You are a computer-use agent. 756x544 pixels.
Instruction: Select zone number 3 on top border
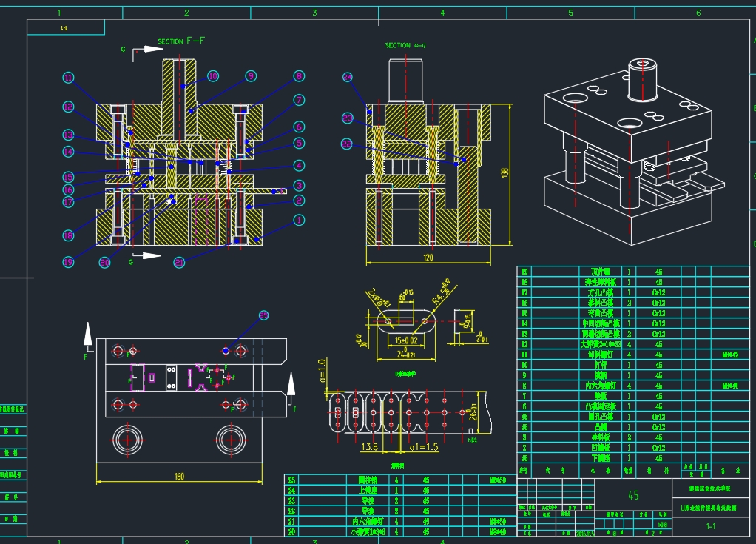click(314, 13)
